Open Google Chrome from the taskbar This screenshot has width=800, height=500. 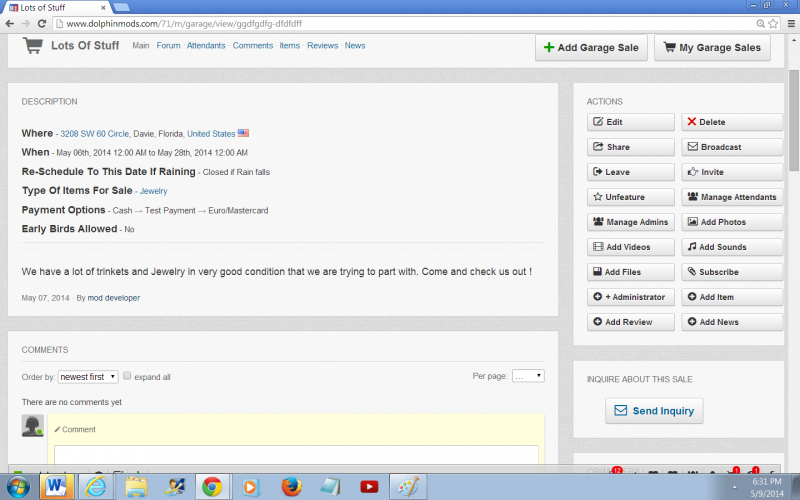point(212,487)
